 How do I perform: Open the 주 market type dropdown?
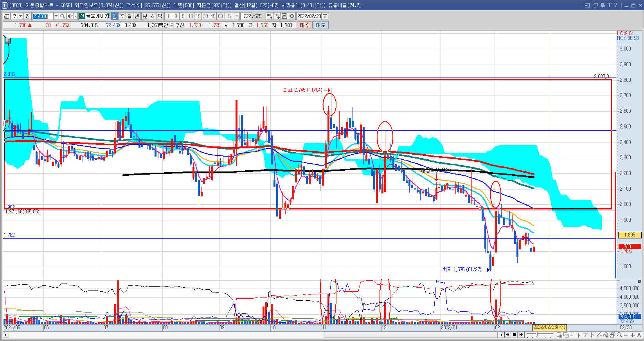20,16
